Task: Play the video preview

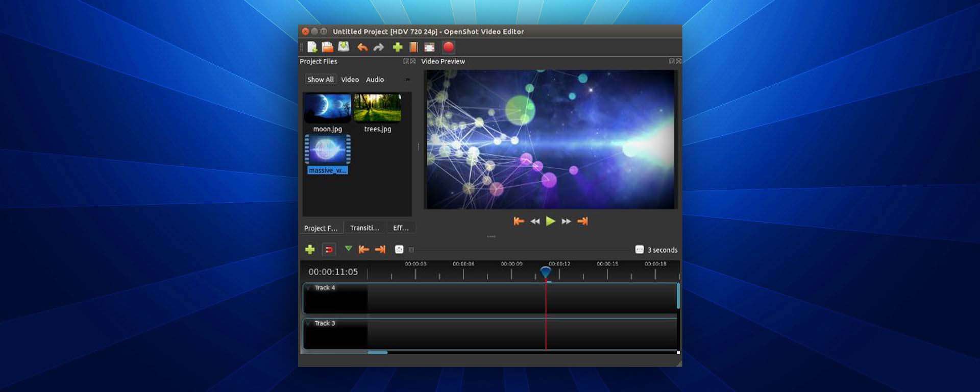Action: pyautogui.click(x=551, y=221)
